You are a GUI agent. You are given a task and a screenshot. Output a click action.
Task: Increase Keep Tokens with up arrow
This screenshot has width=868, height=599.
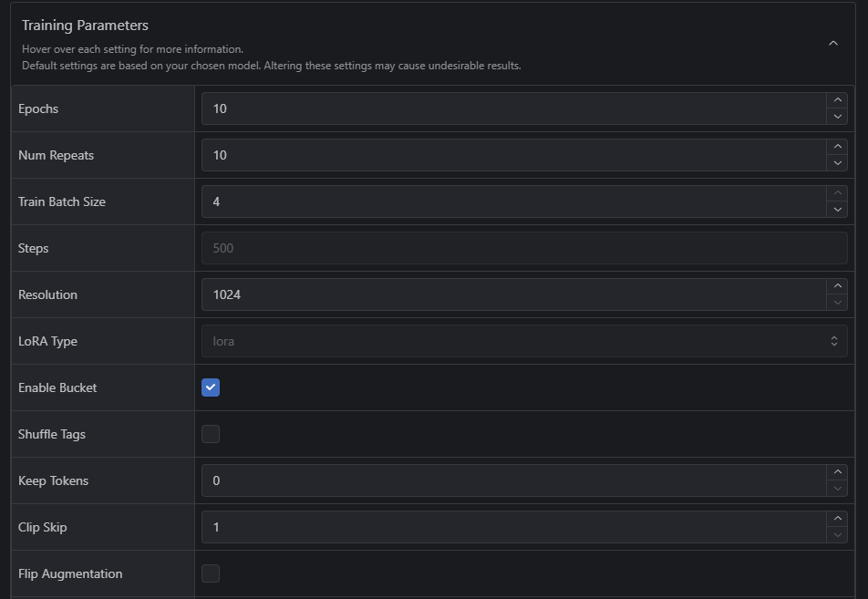tap(836, 472)
